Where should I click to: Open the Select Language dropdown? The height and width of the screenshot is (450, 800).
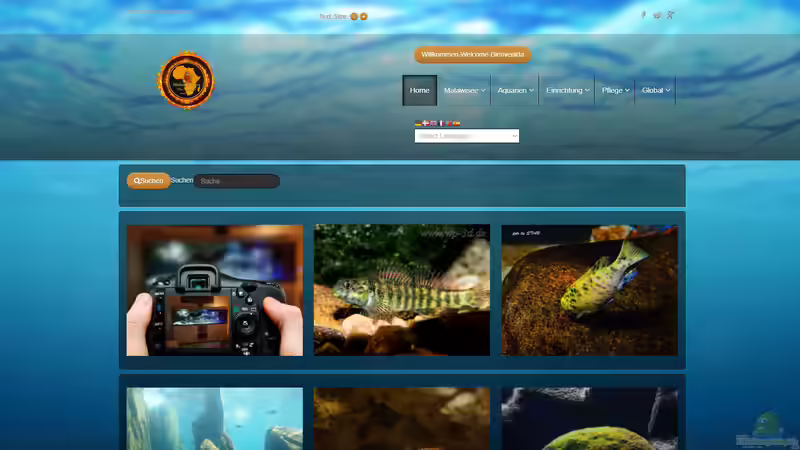pyautogui.click(x=466, y=136)
